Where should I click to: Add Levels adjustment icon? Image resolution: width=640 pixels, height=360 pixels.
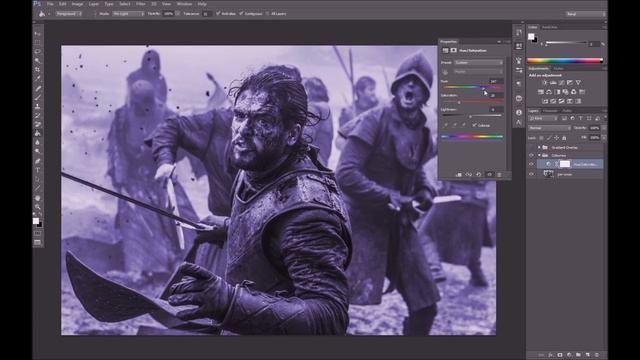pos(553,83)
